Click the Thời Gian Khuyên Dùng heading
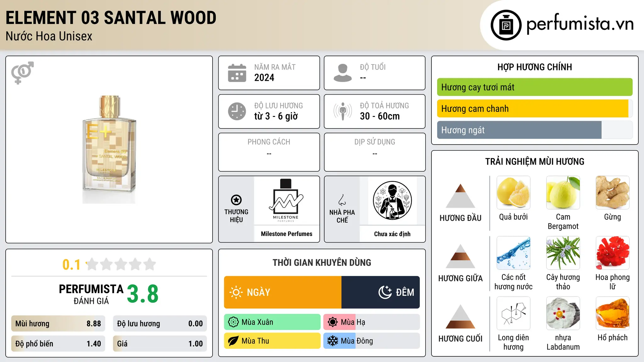Screen dimensions: 644x362 (x=322, y=262)
